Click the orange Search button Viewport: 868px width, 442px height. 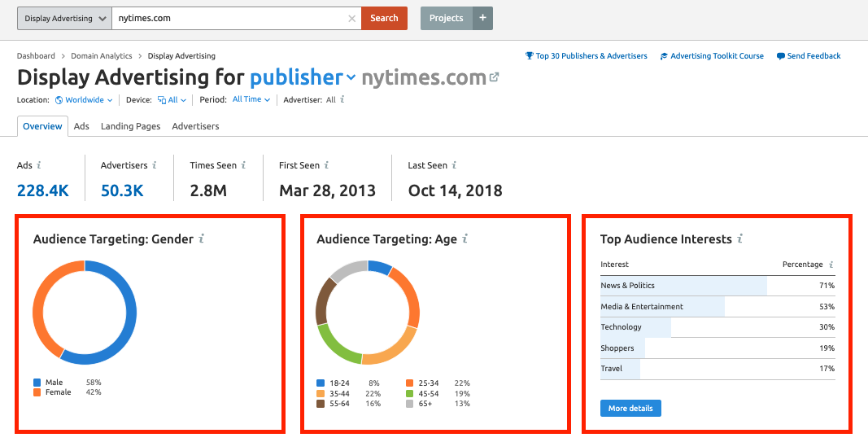point(384,18)
